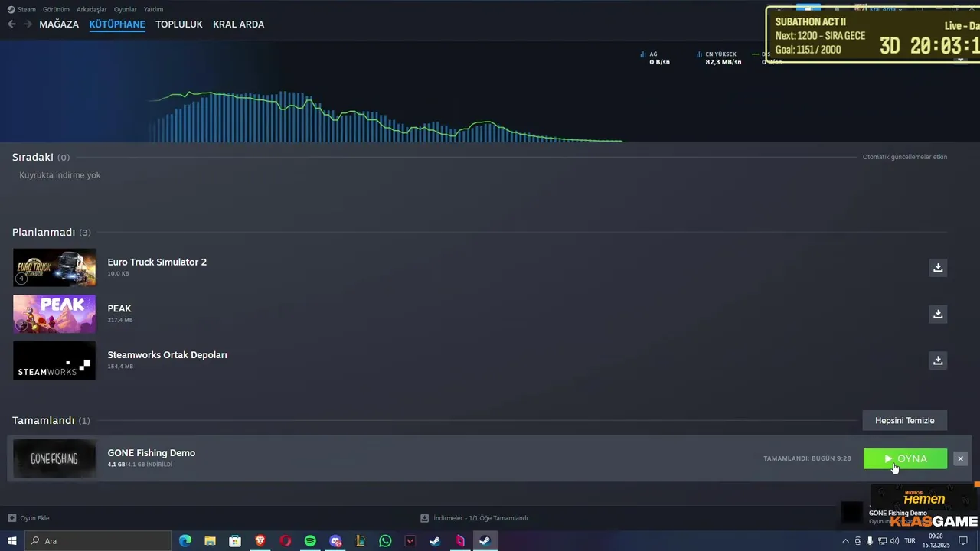Download Euro Truck Simulator 2 update
980x551 pixels.
coord(937,268)
